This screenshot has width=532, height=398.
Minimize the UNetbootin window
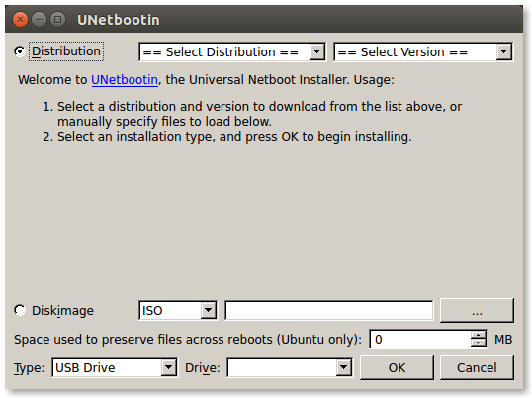pyautogui.click(x=39, y=20)
